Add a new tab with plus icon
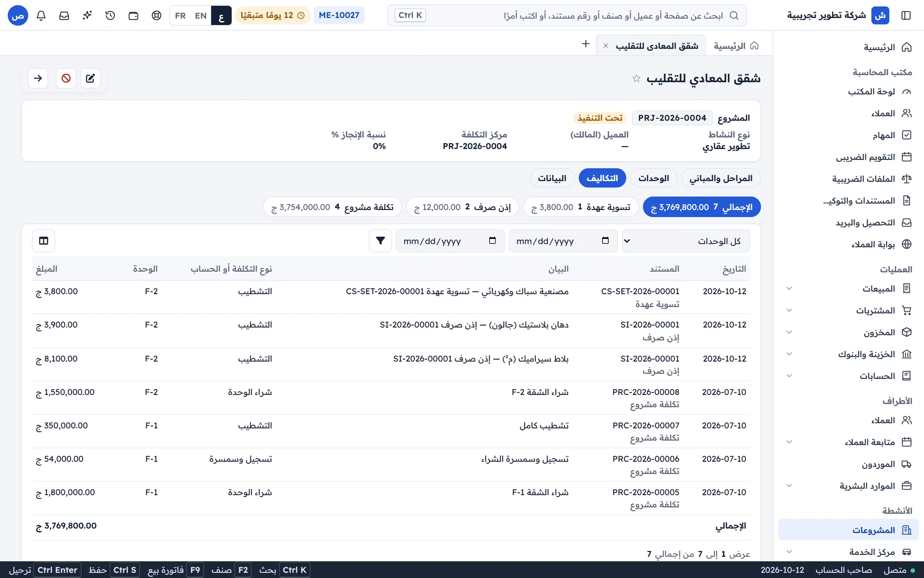Viewport: 924px width, 578px height. (x=586, y=44)
